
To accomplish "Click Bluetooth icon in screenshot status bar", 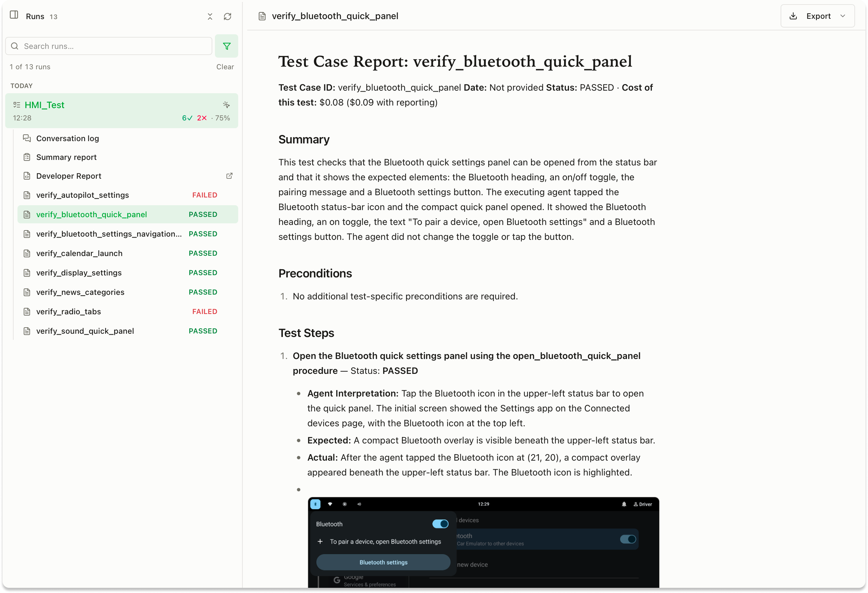I will tap(315, 504).
